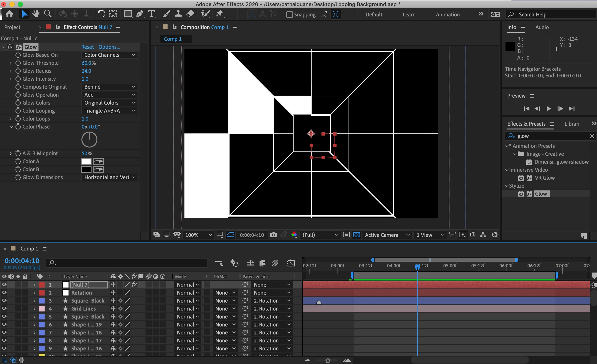Toggle Glow Threshold stopwatch
This screenshot has height=364, width=597.
click(x=18, y=63)
